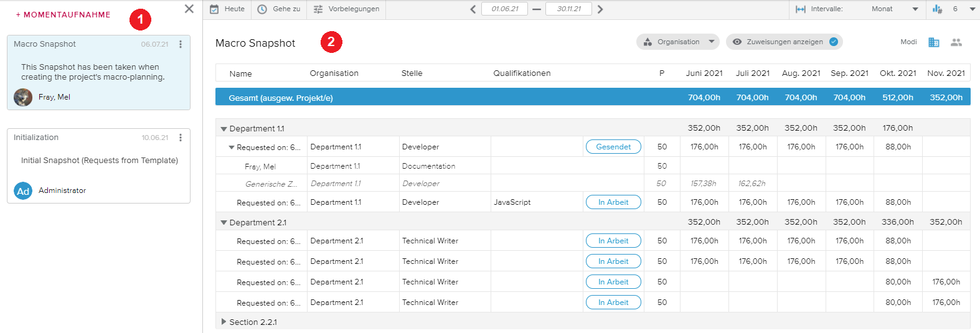Viewport: 980px width, 333px height.
Task: Click the Gesendet status badge
Action: pyautogui.click(x=613, y=147)
